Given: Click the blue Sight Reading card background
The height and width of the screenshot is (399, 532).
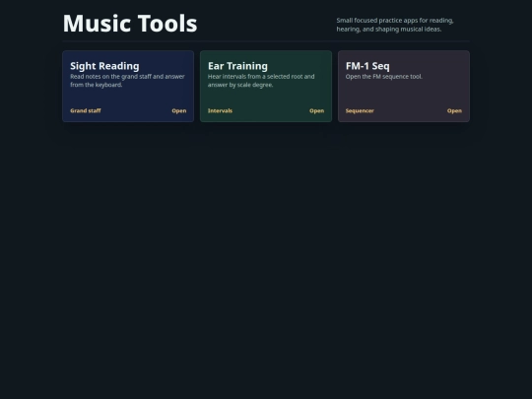Looking at the screenshot, I should point(128,99).
